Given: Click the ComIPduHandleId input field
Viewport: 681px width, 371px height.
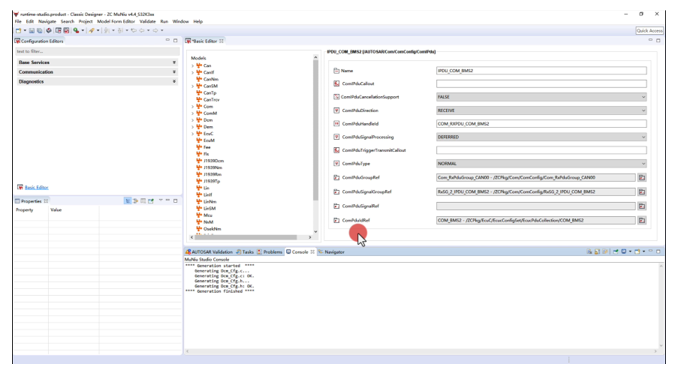Looking at the screenshot, I should pos(541,124).
